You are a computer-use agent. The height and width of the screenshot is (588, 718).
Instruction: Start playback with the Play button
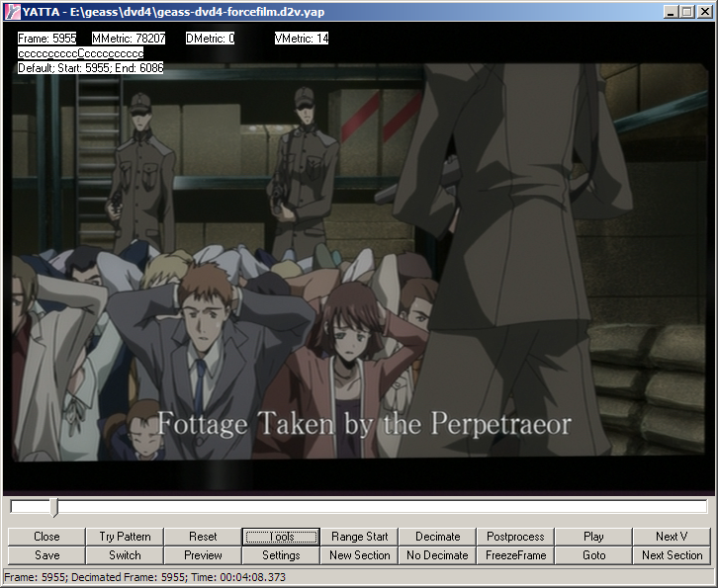click(x=593, y=537)
